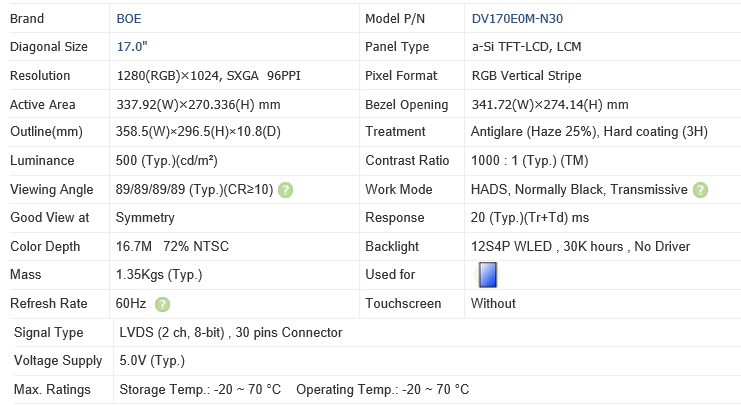
Task: Click the Max. Ratings storage temperature text
Action: (200, 390)
